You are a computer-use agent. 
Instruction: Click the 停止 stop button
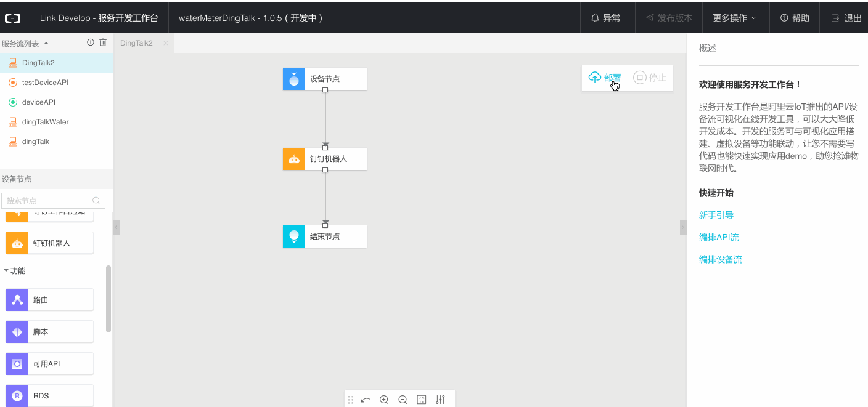click(x=650, y=78)
